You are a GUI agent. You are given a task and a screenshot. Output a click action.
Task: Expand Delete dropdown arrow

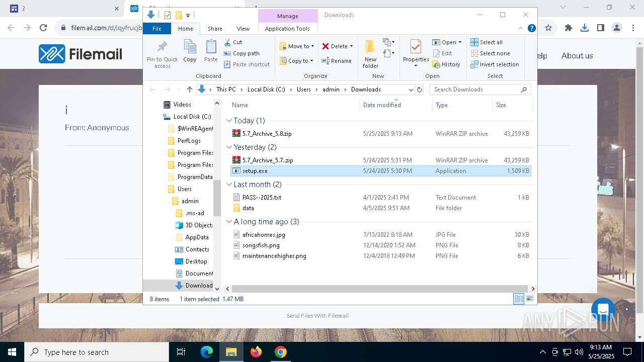click(351, 46)
